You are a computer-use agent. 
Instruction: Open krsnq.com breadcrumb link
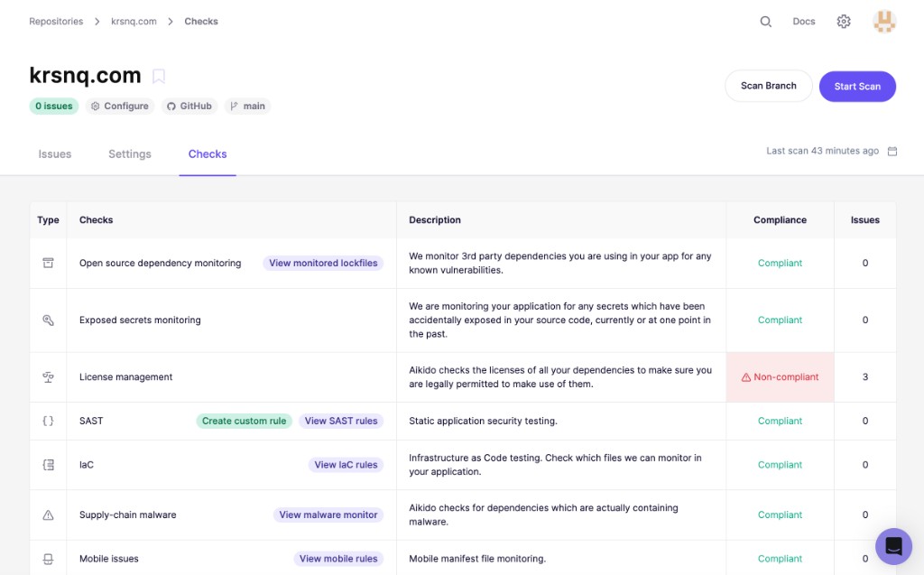[x=134, y=22]
